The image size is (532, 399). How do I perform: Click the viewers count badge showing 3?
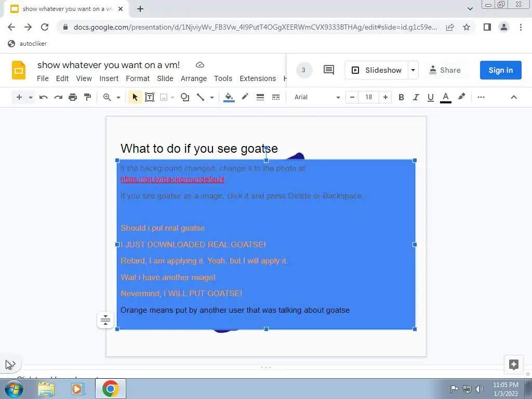304,70
